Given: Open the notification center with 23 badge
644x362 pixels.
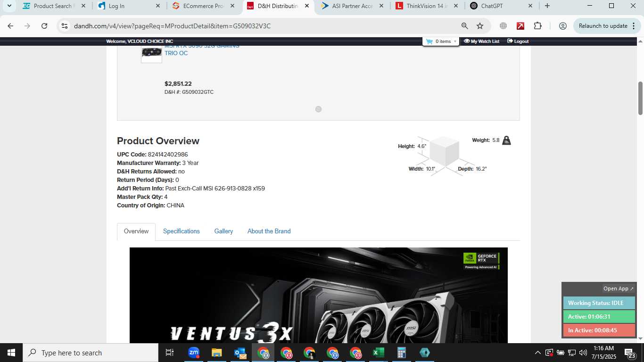Looking at the screenshot, I should [x=630, y=353].
